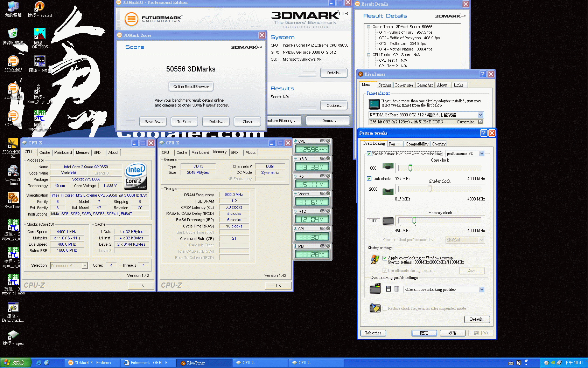The width and height of the screenshot is (588, 368).
Task: Open the cpuz shortcut on desktop
Action: pyautogui.click(x=13, y=338)
